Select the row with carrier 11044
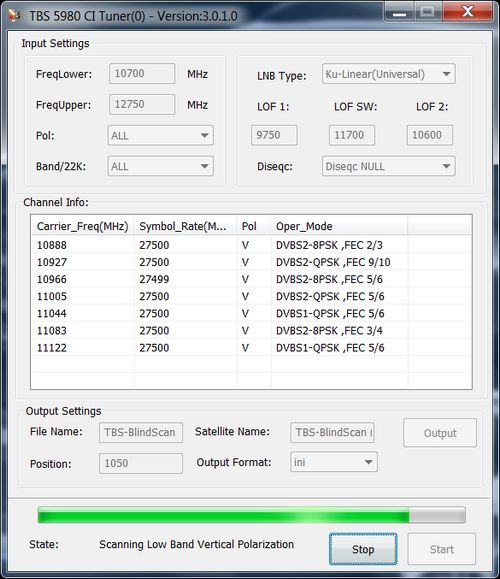This screenshot has height=579, width=500. pos(251,314)
